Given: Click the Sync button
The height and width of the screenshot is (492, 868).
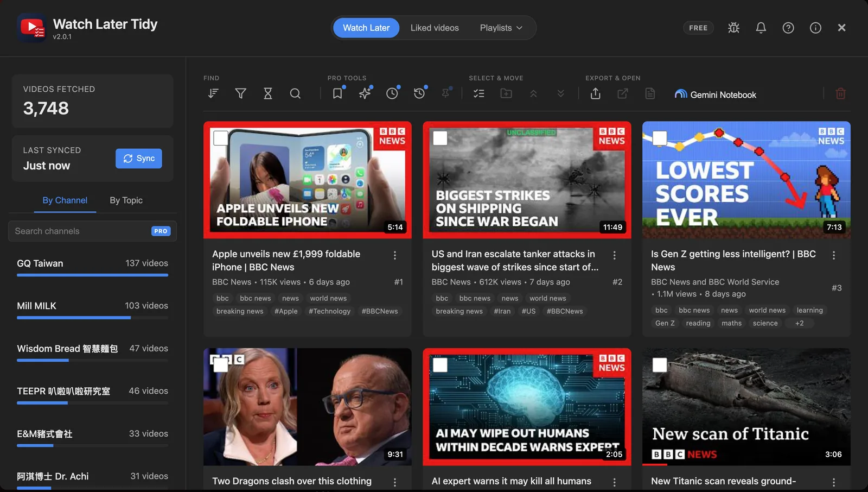Looking at the screenshot, I should pos(139,159).
